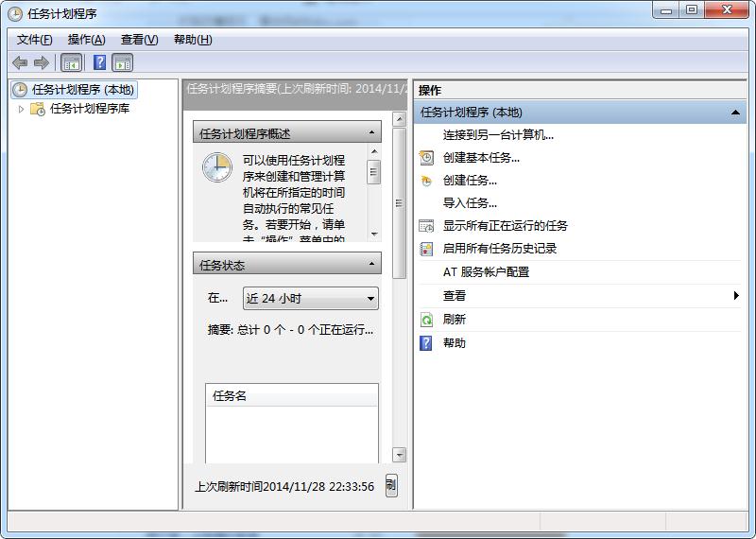Image resolution: width=756 pixels, height=539 pixels.
Task: Click the 启用所有任务历史记录 icon
Action: pos(426,249)
